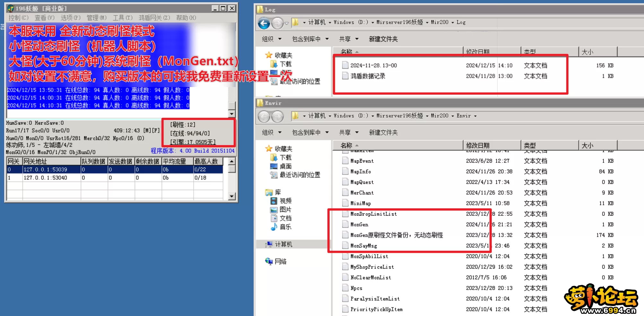
Task: Sort Envir files by 大小 column
Action: point(598,145)
